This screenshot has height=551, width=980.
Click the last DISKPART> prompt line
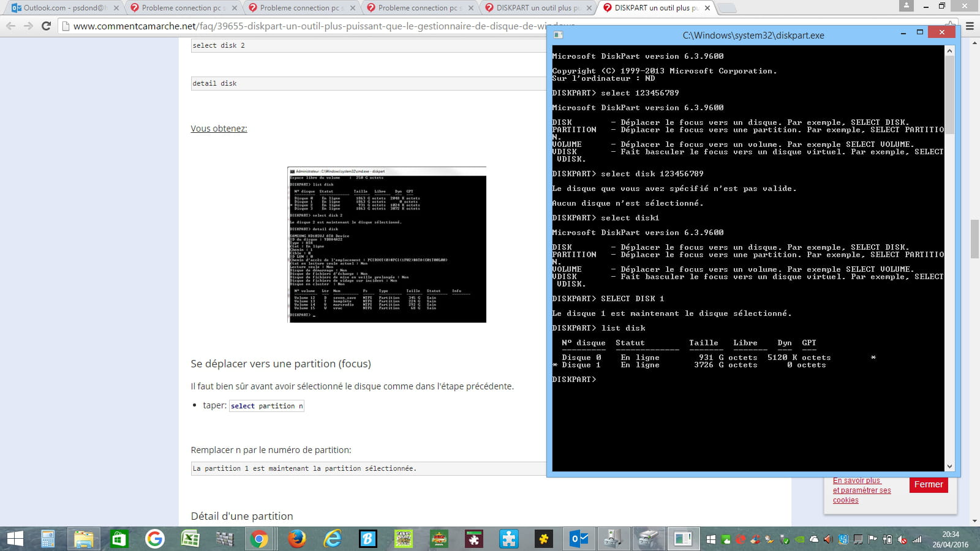click(574, 380)
